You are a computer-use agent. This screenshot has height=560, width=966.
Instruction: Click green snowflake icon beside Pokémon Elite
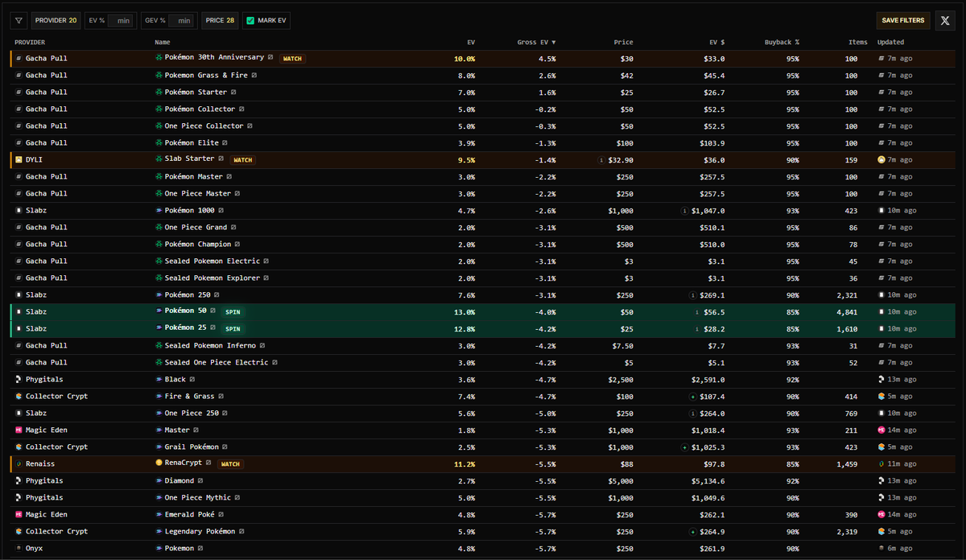(159, 142)
